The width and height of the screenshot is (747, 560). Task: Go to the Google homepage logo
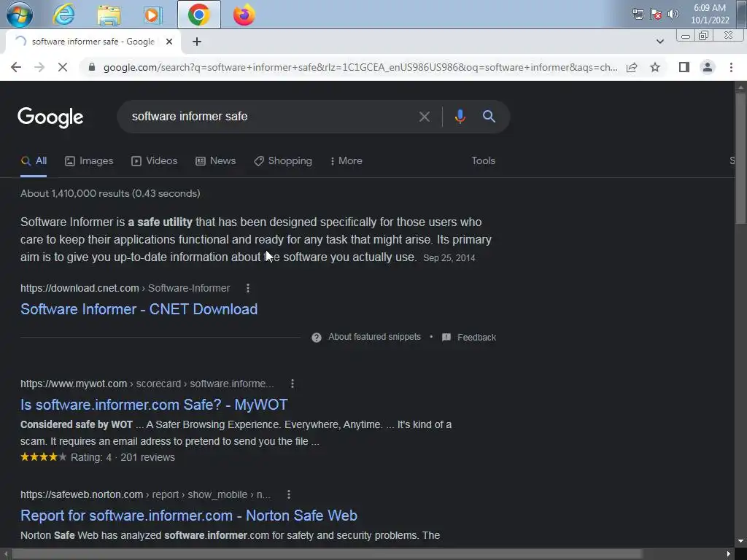pos(50,117)
